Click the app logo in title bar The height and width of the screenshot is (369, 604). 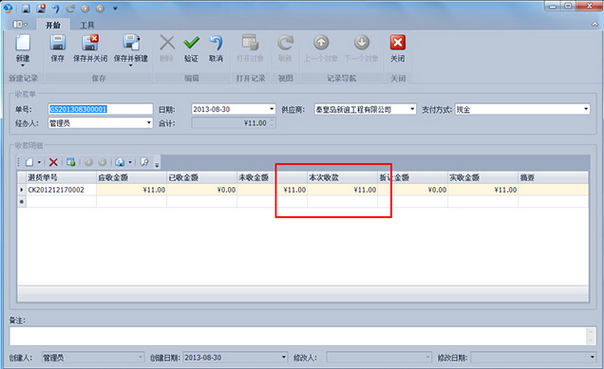(x=7, y=8)
